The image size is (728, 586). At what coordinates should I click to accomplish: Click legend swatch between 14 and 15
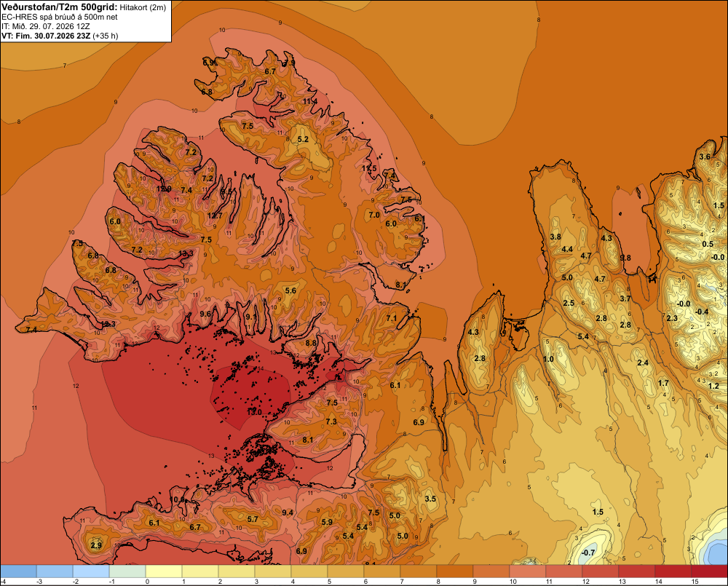[x=673, y=571]
